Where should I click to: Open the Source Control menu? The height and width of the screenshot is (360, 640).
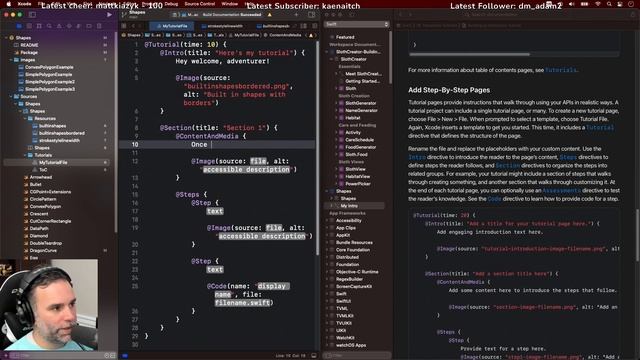coord(200,4)
